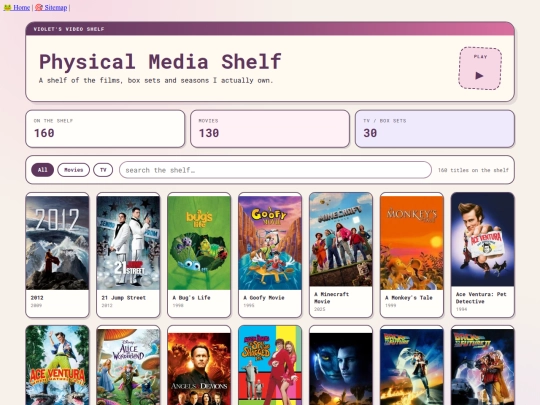The image size is (540, 405).
Task: Open the A Bug's Life poster
Action: 199,243
